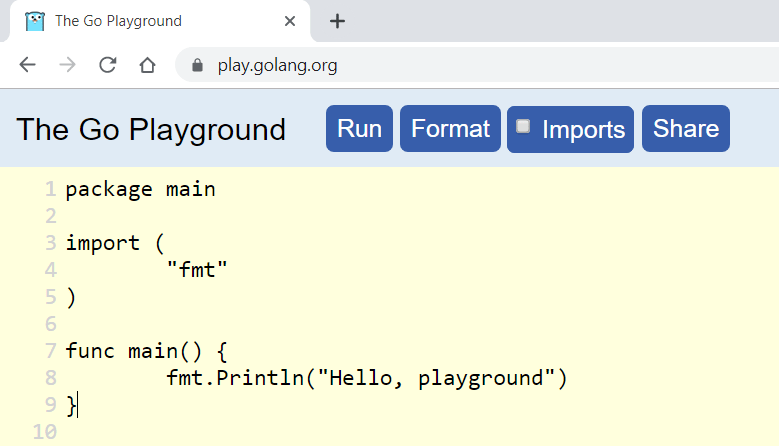Place cursor on the package main line
This screenshot has height=446, width=779.
click(140, 189)
